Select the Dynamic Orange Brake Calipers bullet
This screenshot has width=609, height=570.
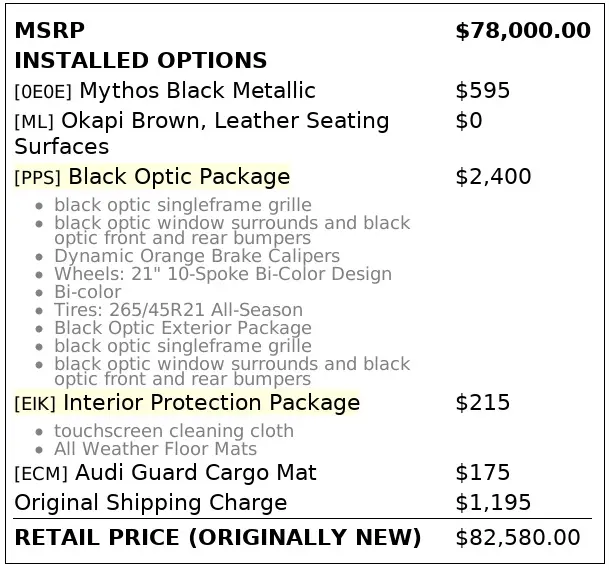pos(197,256)
